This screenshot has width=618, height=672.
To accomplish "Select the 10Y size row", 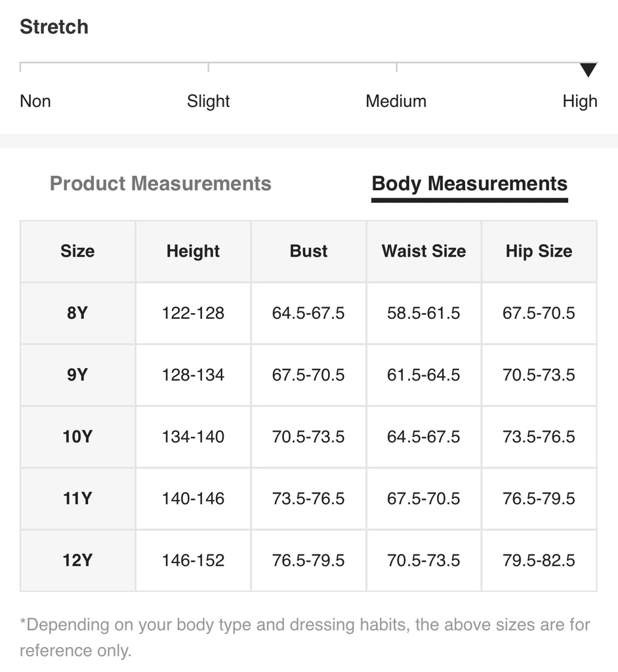I will coord(77,436).
